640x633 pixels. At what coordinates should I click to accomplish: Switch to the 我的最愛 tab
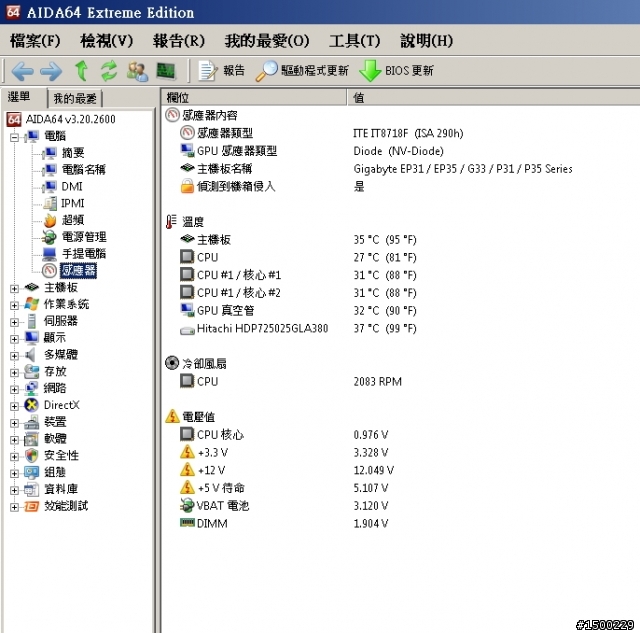(x=75, y=98)
